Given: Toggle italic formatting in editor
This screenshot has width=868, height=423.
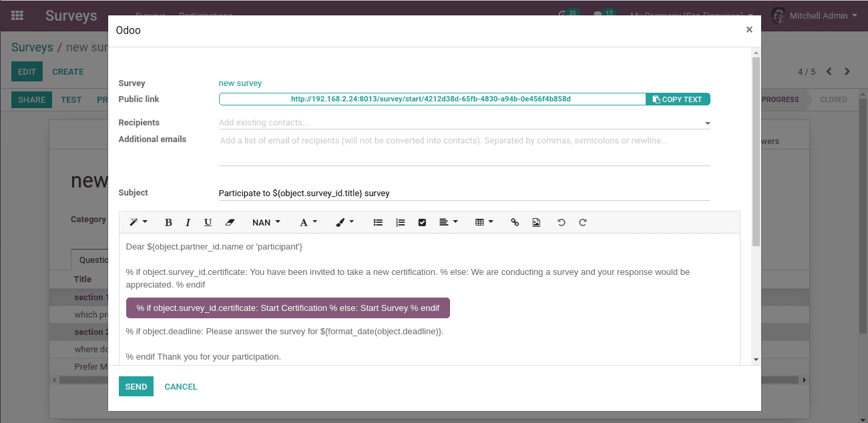Looking at the screenshot, I should coord(188,222).
